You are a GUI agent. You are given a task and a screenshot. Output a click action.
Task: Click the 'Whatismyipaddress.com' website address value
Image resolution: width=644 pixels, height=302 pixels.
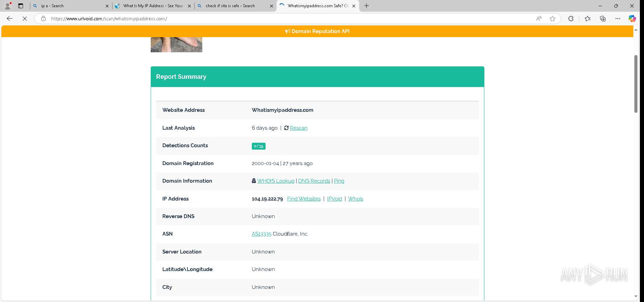(282, 110)
